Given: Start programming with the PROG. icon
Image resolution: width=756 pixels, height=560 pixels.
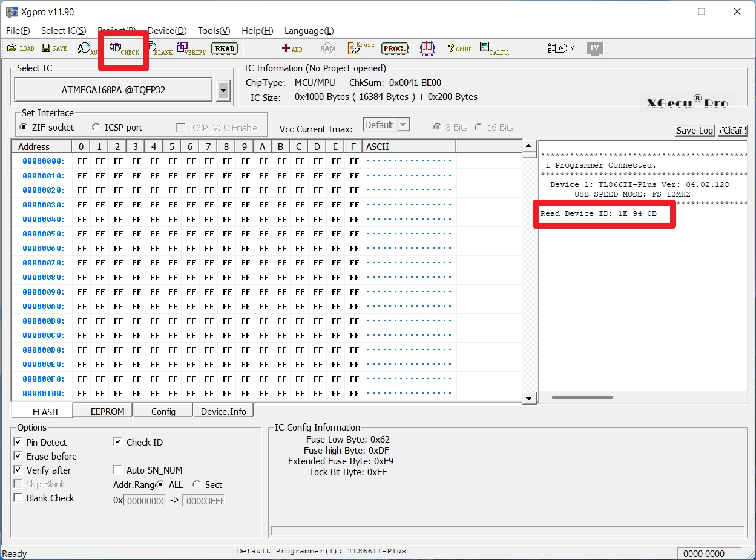Looking at the screenshot, I should click(x=395, y=48).
